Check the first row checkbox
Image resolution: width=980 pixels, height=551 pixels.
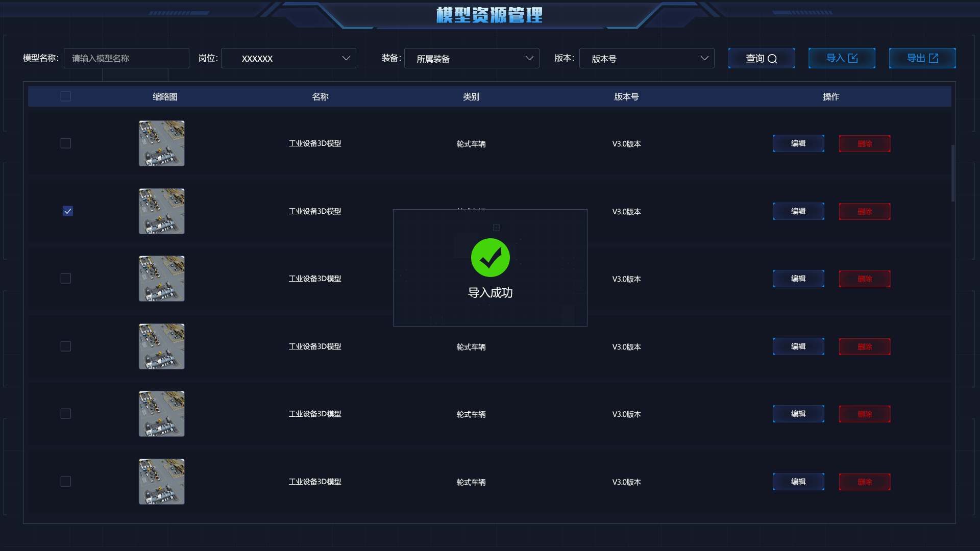pyautogui.click(x=66, y=143)
